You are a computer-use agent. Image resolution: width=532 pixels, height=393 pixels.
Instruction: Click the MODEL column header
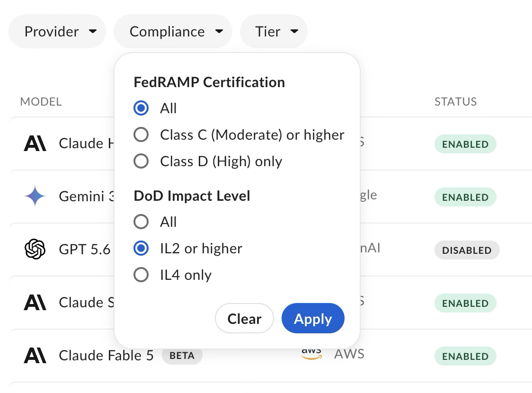41,101
